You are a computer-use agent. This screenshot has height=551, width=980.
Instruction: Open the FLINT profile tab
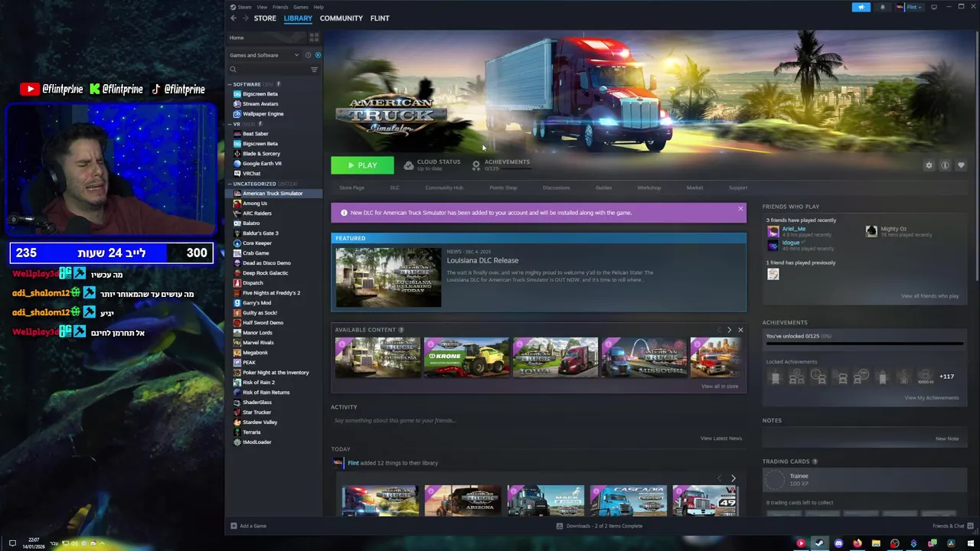click(x=380, y=18)
